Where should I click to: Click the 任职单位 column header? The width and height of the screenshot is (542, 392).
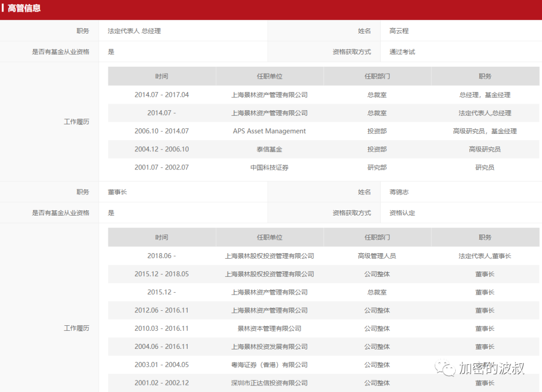tap(269, 76)
